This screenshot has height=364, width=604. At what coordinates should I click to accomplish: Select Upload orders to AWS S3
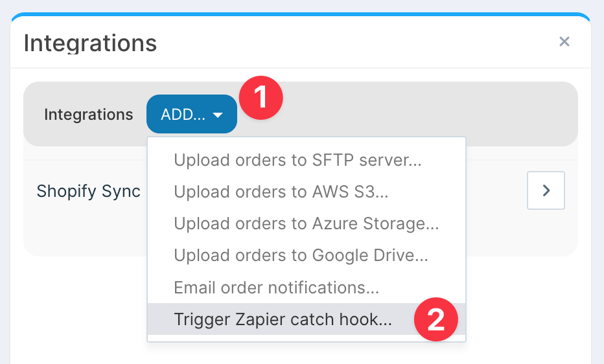pos(281,192)
